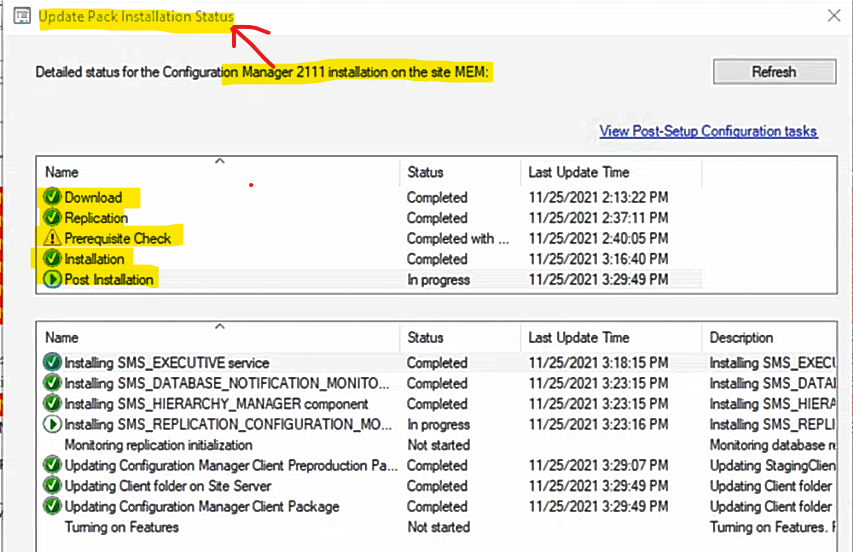Click the Installation green check icon
The height and width of the screenshot is (552, 853).
[52, 258]
